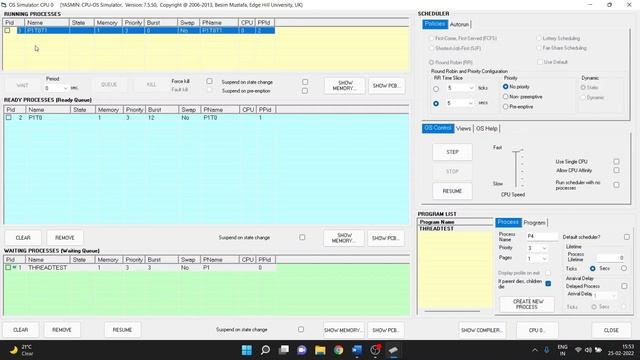Click the round red-badged taskbar icon
This screenshot has width=640, height=360.
coord(375,350)
